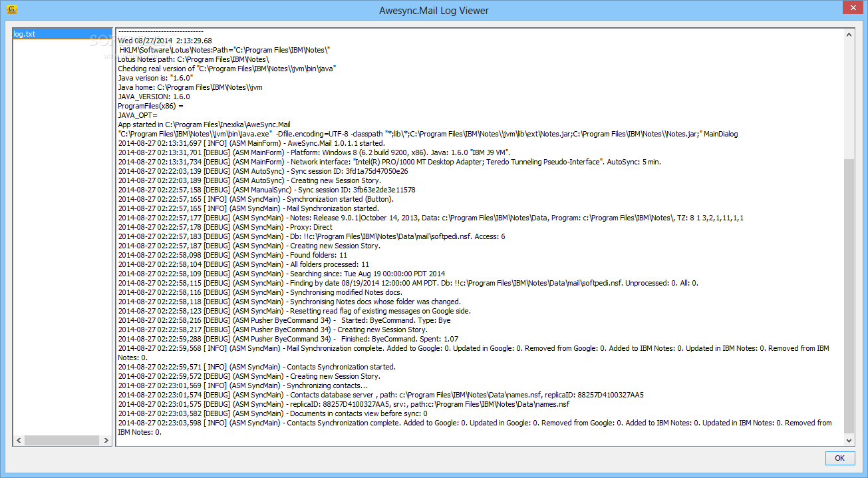Viewport: 868px width, 478px height.
Task: Click the 'Finished: ByeCommand. Spent: 1.07' entry
Action: (x=288, y=339)
